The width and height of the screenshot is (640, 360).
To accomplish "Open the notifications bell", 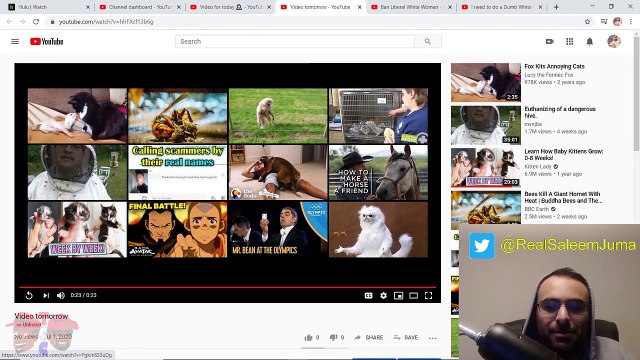I will [x=589, y=41].
